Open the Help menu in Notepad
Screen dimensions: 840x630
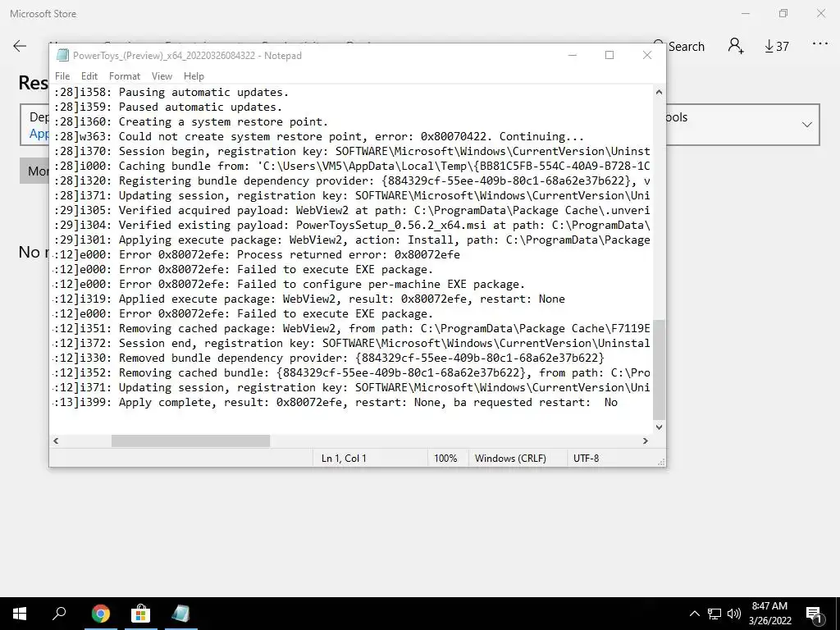pos(194,76)
